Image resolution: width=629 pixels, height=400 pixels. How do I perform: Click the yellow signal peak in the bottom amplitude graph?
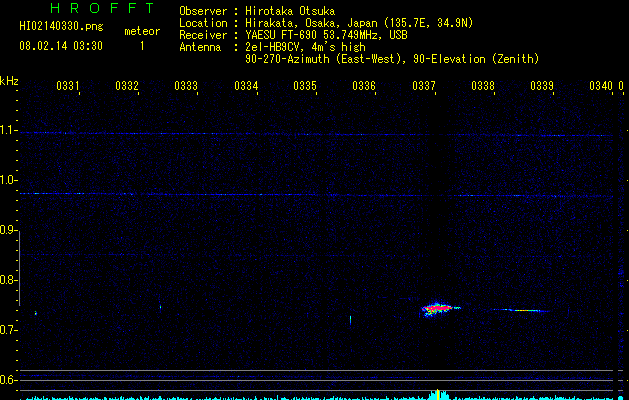pos(438,394)
